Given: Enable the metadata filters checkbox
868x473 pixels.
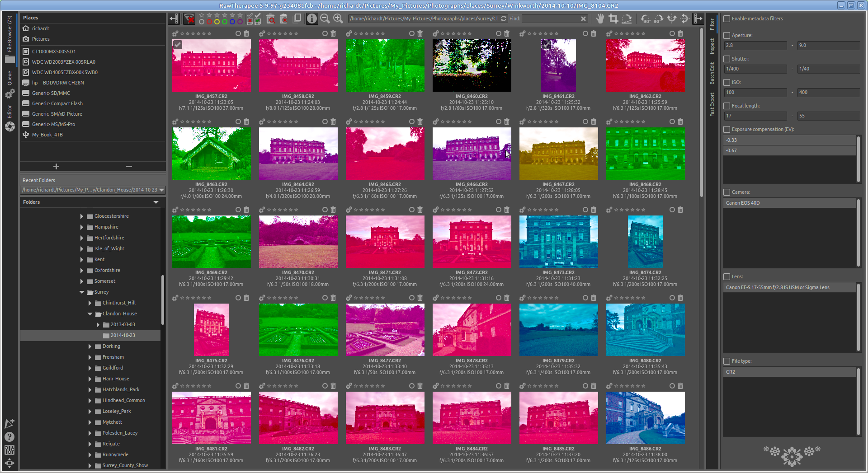Looking at the screenshot, I should click(726, 19).
